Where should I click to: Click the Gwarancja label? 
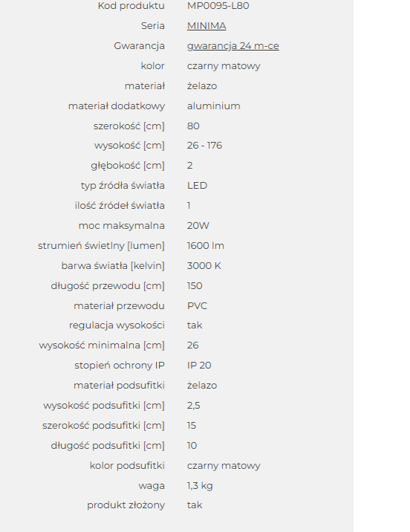139,46
